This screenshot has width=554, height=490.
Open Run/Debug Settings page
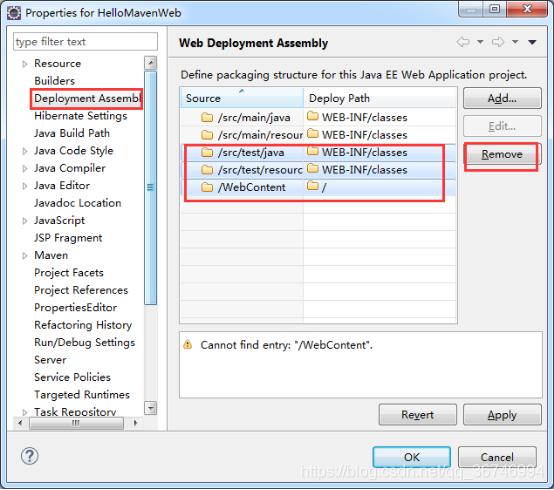84,343
